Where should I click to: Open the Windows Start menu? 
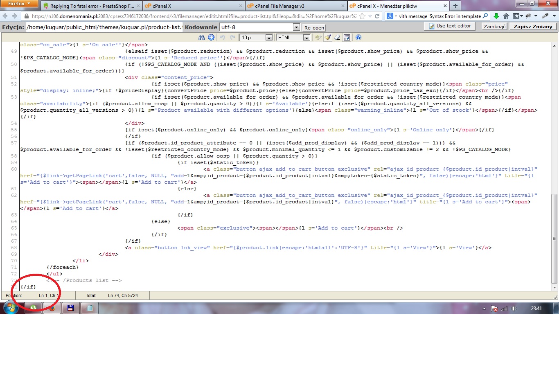point(11,308)
